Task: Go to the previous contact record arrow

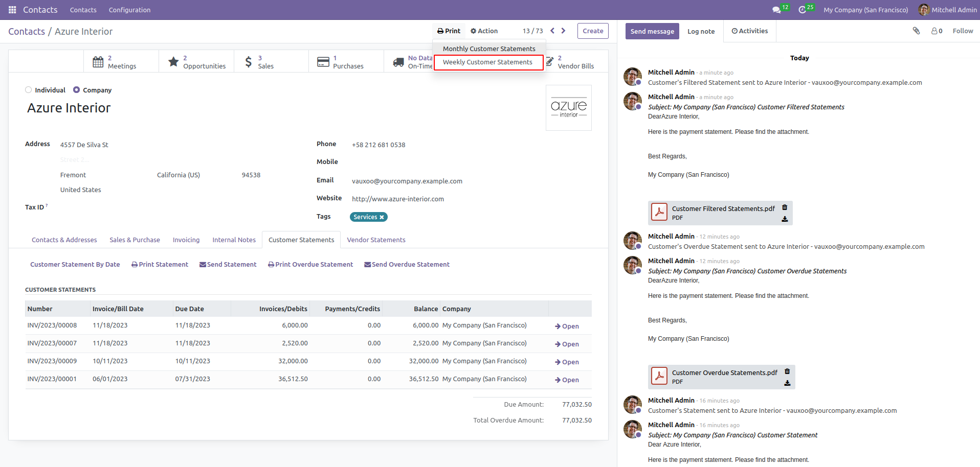Action: pyautogui.click(x=552, y=31)
